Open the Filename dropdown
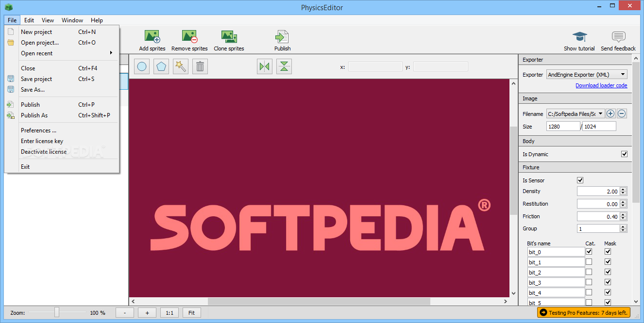The width and height of the screenshot is (644, 323). pyautogui.click(x=576, y=113)
